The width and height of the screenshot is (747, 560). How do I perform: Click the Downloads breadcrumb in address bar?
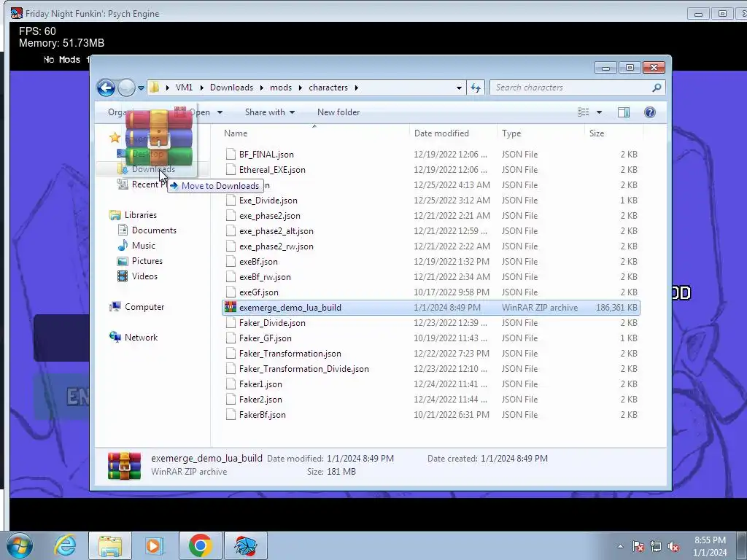click(231, 87)
